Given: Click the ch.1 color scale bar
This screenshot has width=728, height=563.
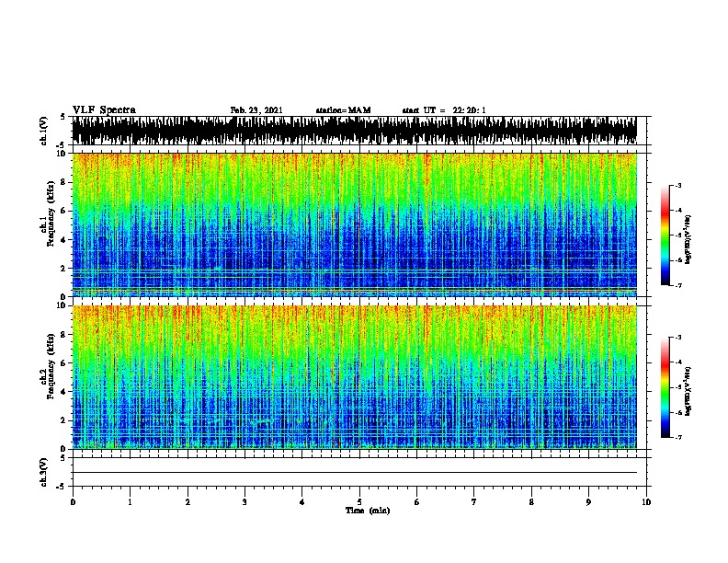Looking at the screenshot, I should (665, 236).
